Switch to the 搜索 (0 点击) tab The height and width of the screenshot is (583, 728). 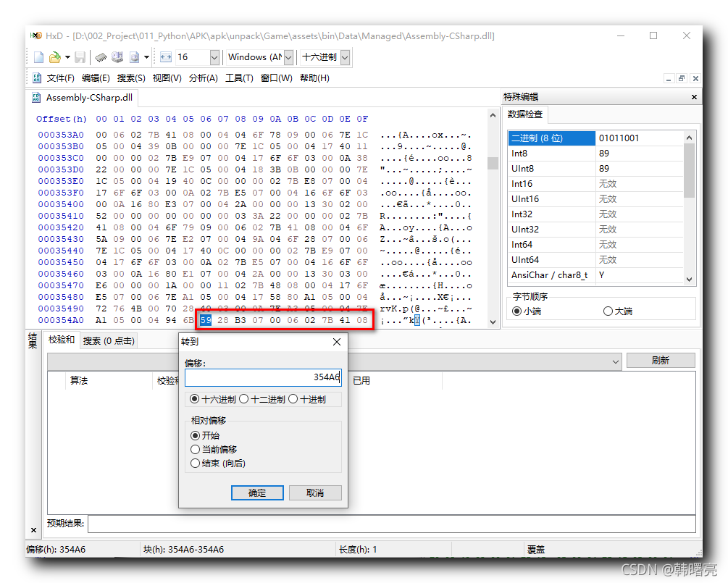coord(109,340)
